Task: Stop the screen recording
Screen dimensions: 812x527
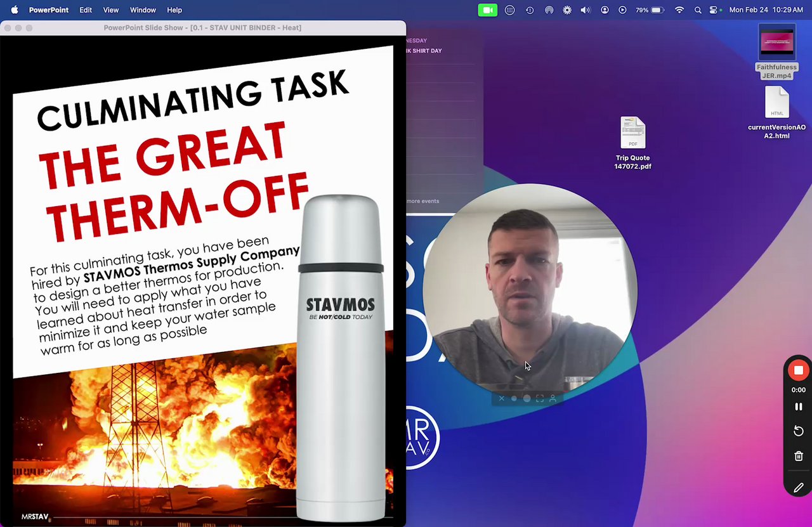Action: [799, 370]
